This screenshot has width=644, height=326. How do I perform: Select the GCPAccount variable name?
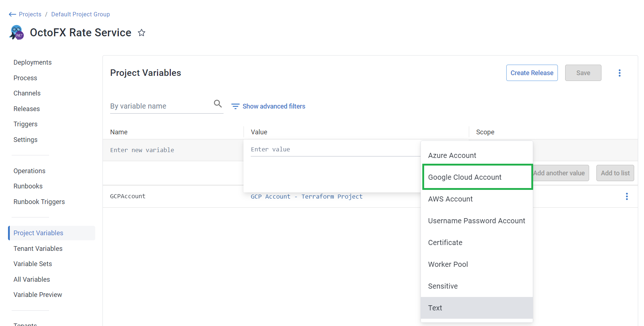click(x=128, y=196)
